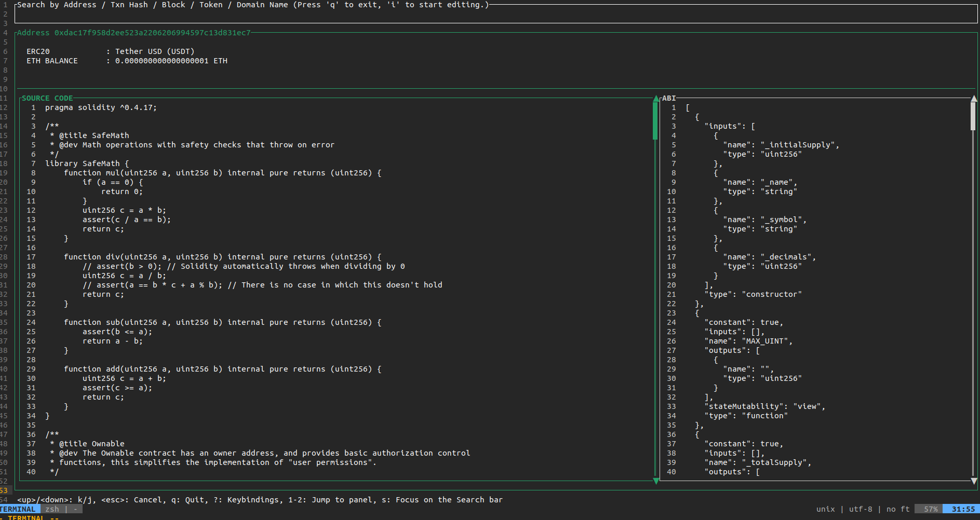Click ABI entry '"stateMutability": "view"'
Viewport: 980px width, 520px height.
[765, 406]
